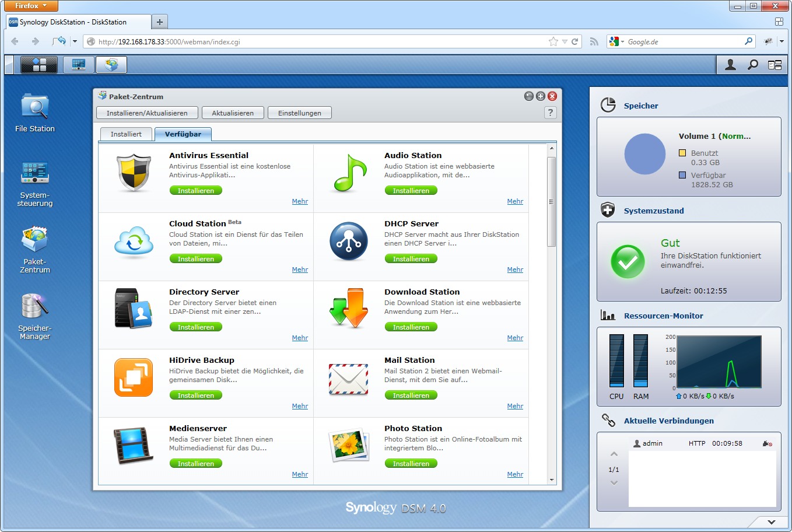Install DHCP Server
Image resolution: width=792 pixels, height=532 pixels.
(411, 259)
